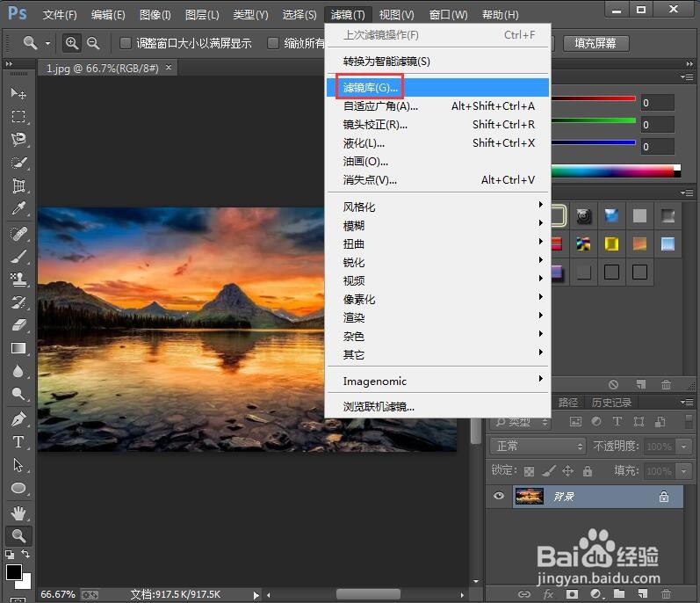The image size is (700, 603).
Task: Open fill 填充 dropdown arrow
Action: click(683, 471)
